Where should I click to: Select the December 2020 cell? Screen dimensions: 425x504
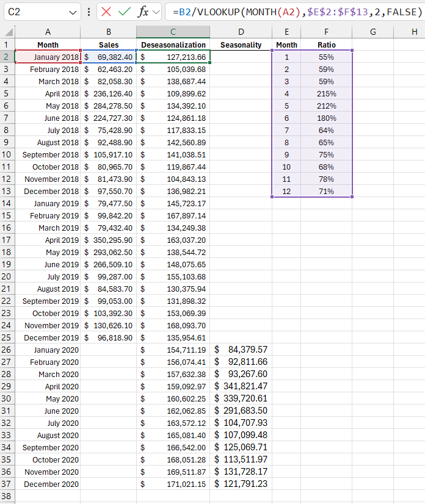(x=48, y=484)
